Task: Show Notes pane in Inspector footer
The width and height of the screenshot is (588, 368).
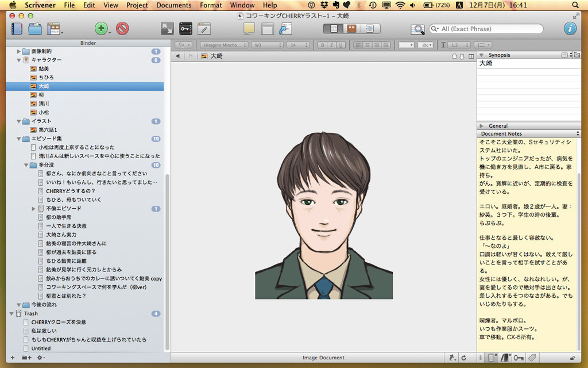Action: point(492,358)
